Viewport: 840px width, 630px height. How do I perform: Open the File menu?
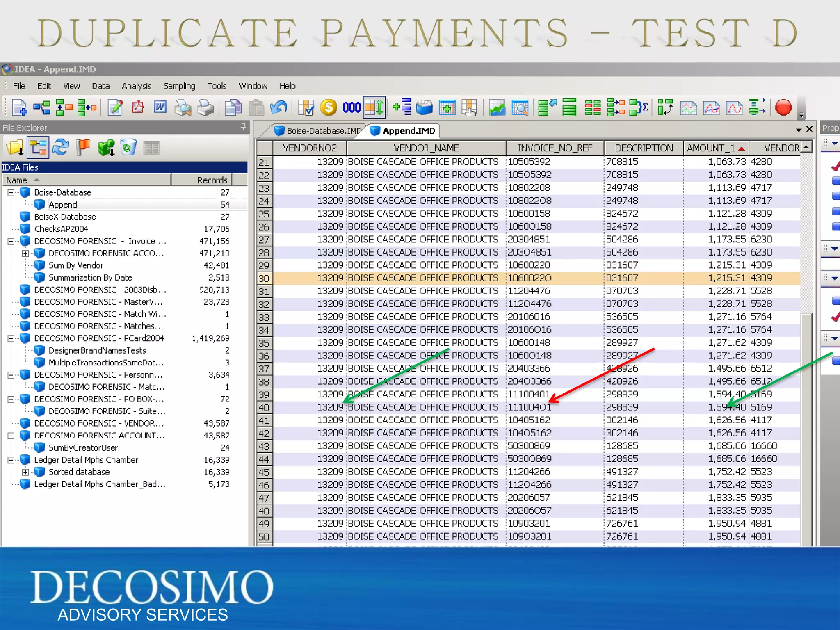tap(19, 86)
